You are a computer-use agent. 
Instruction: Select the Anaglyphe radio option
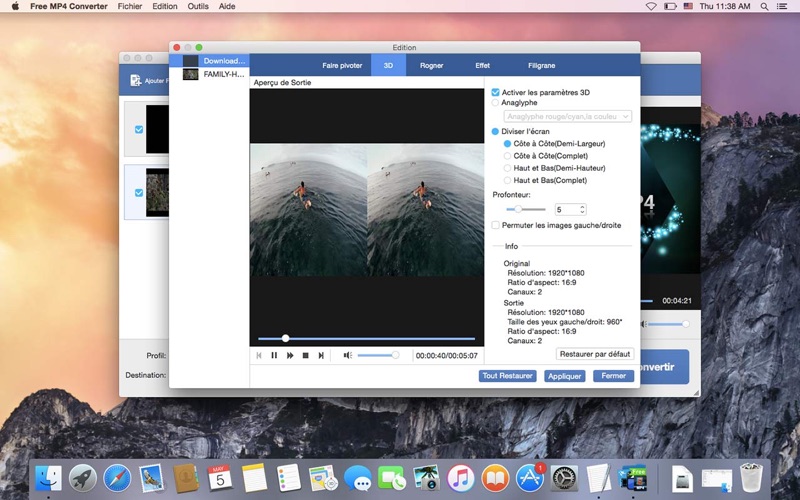495,103
